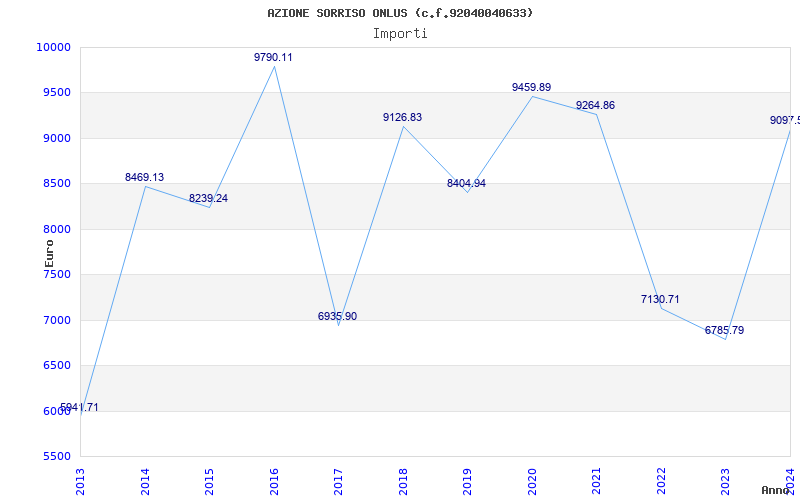Select the 9126.83 data label
Image resolution: width=800 pixels, height=500 pixels.
(x=403, y=117)
